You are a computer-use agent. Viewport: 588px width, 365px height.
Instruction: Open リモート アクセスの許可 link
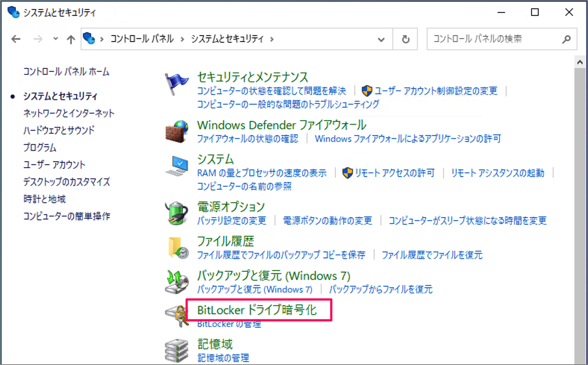395,173
